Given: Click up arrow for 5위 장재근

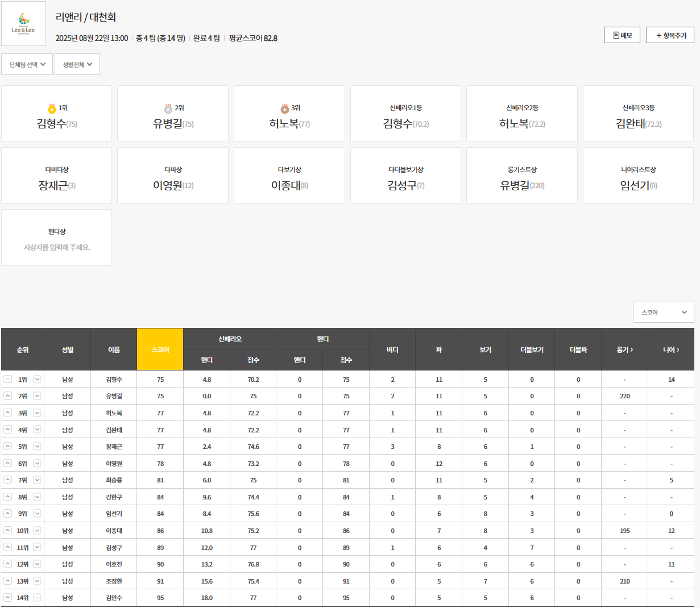Looking at the screenshot, I should 7,447.
